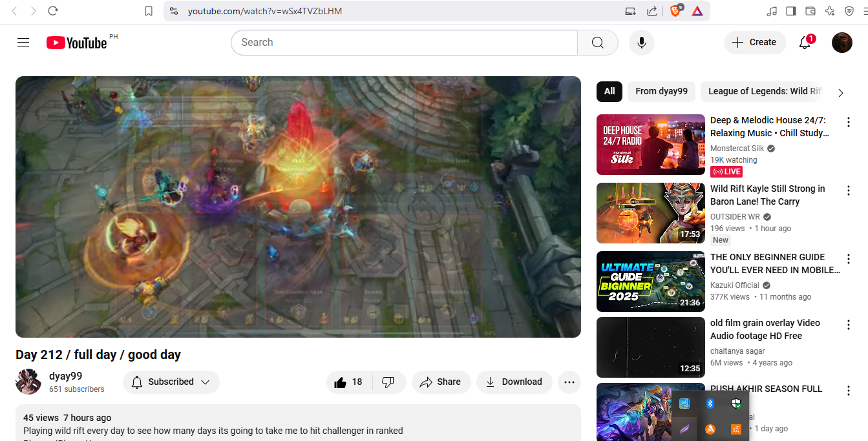The width and height of the screenshot is (868, 441).
Task: Click the browser address bar URL
Action: (265, 11)
